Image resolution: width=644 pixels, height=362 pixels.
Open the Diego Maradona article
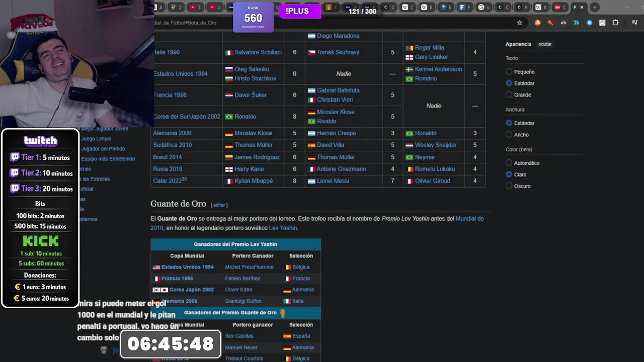click(338, 36)
